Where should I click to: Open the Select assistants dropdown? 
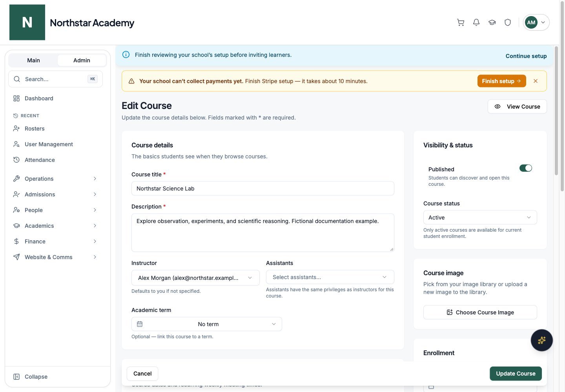[x=330, y=277]
